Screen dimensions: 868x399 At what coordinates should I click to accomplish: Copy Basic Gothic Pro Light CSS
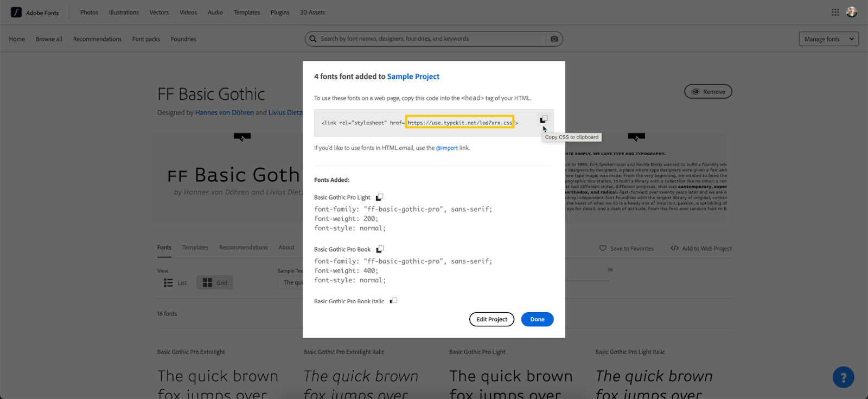point(379,197)
